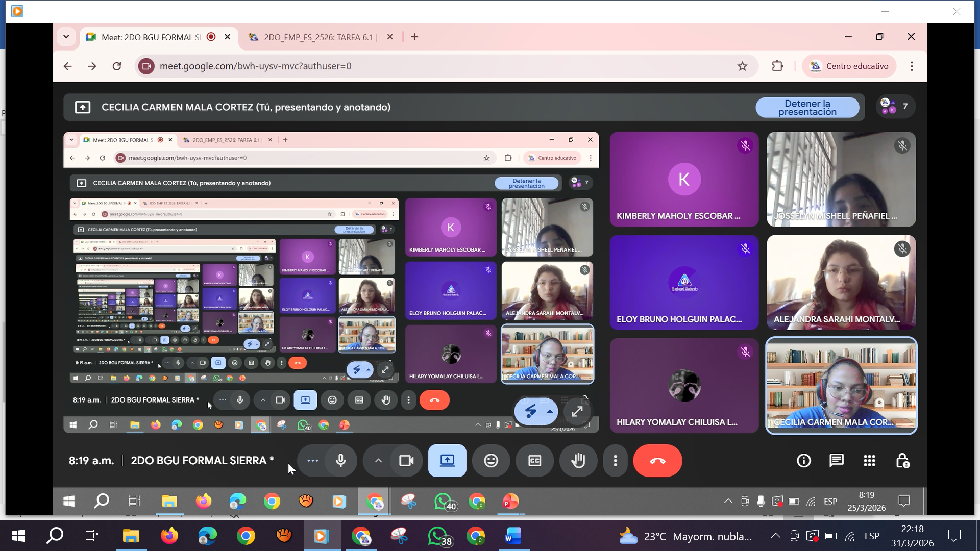Image resolution: width=980 pixels, height=551 pixels.
Task: Open the meeting details info icon
Action: coord(803,461)
